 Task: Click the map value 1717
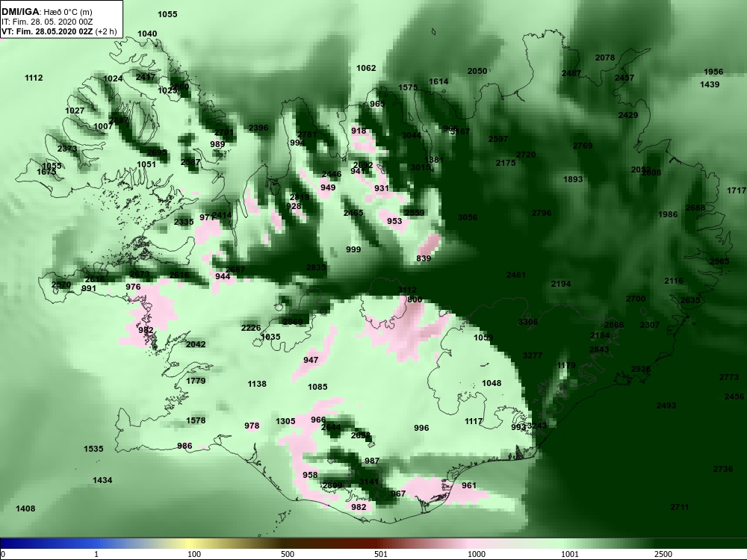[737, 190]
